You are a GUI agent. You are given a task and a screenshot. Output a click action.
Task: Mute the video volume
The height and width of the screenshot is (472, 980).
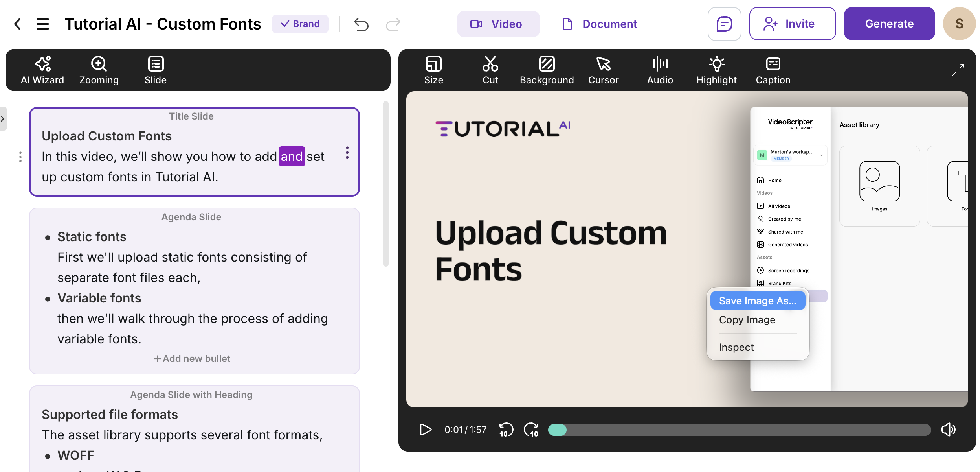click(x=948, y=430)
